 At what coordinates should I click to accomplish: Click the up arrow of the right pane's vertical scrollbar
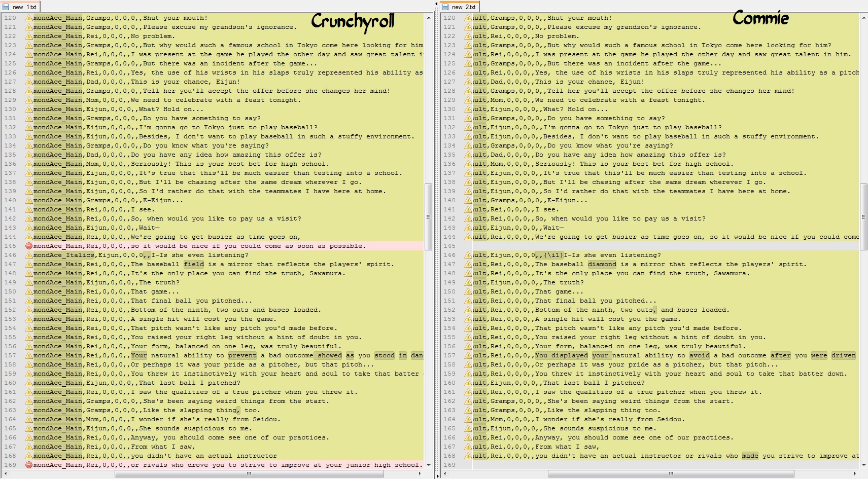(x=863, y=17)
